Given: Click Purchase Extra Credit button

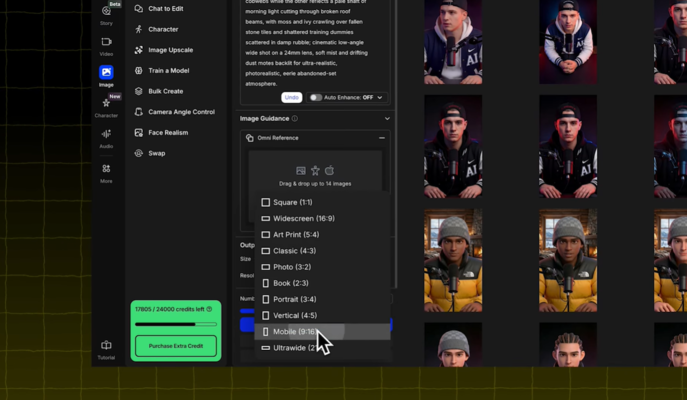Looking at the screenshot, I should (176, 346).
